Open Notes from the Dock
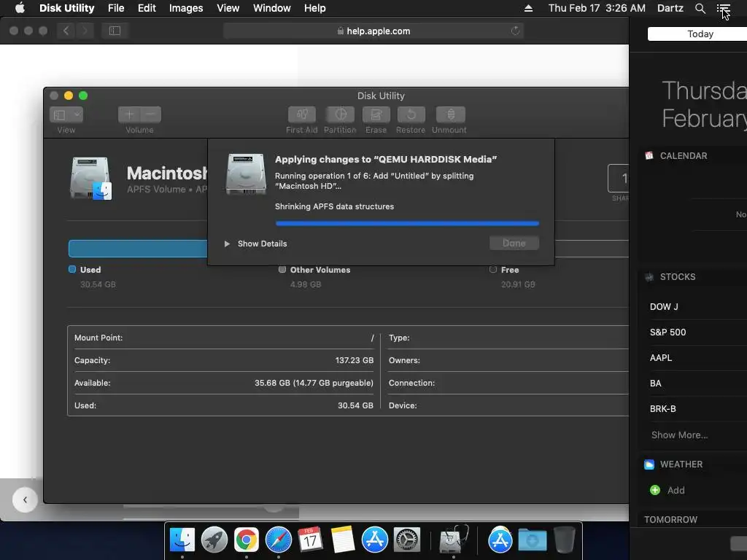 point(343,540)
